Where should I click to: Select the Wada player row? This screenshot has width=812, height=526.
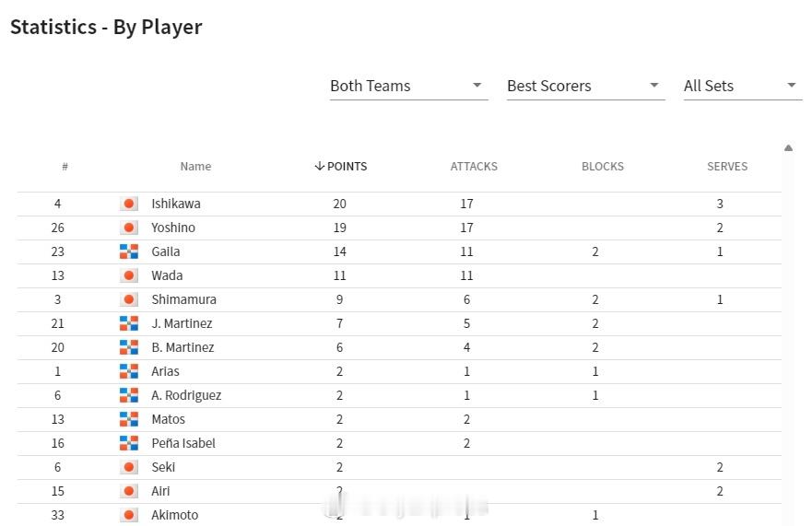[399, 275]
